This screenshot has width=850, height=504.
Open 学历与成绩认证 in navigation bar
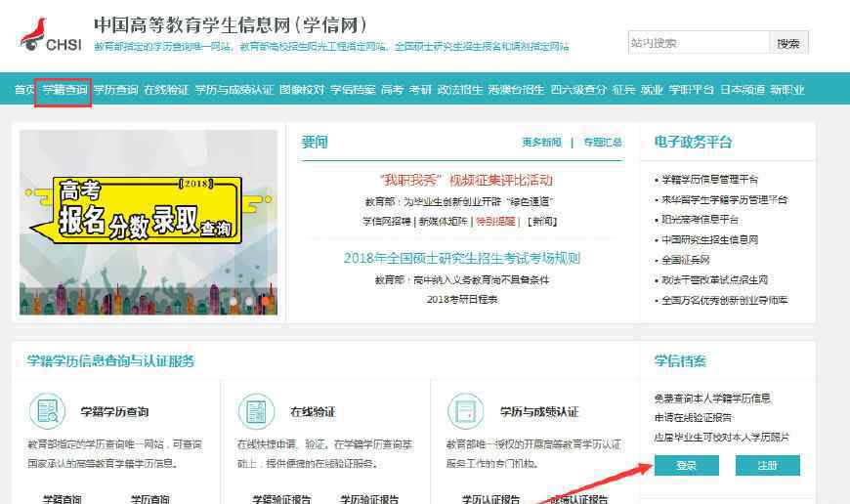click(234, 90)
